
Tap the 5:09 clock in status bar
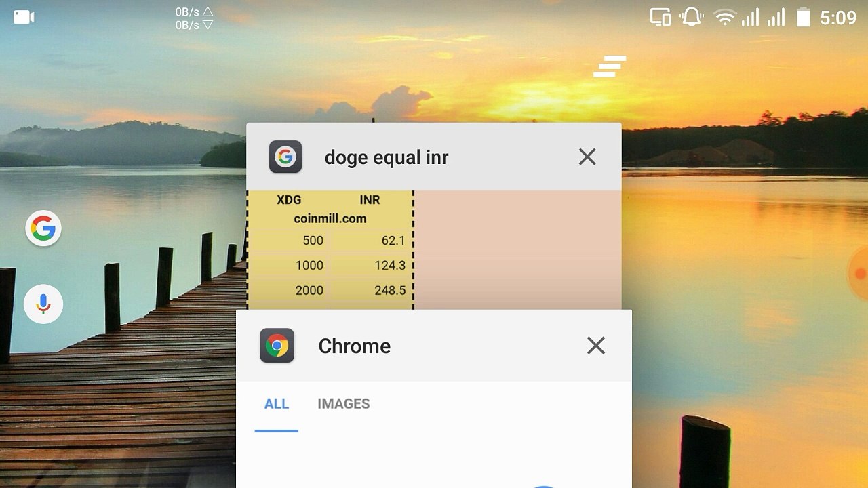point(838,18)
